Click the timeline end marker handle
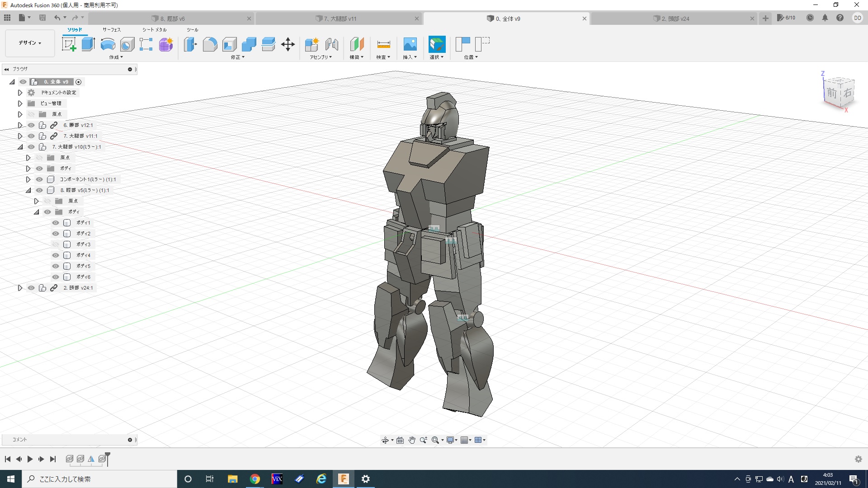 108,455
